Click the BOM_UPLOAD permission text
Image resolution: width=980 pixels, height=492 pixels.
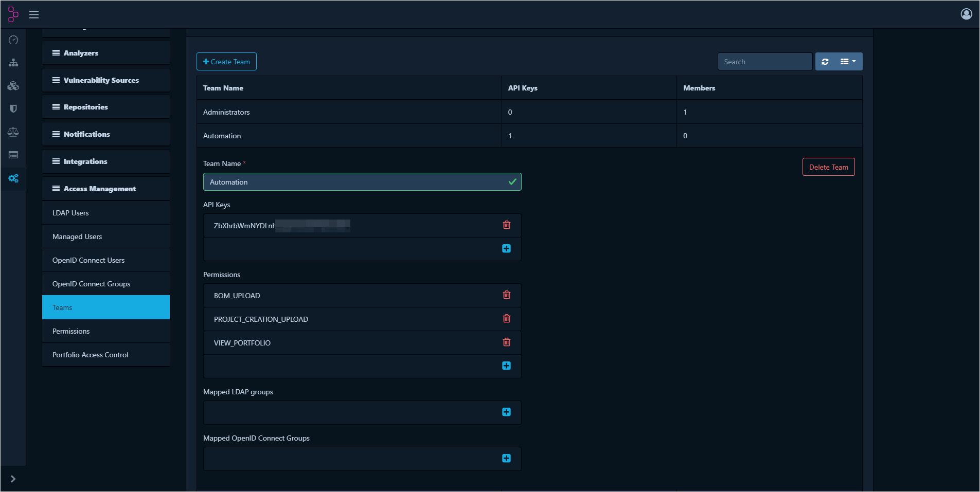(237, 296)
